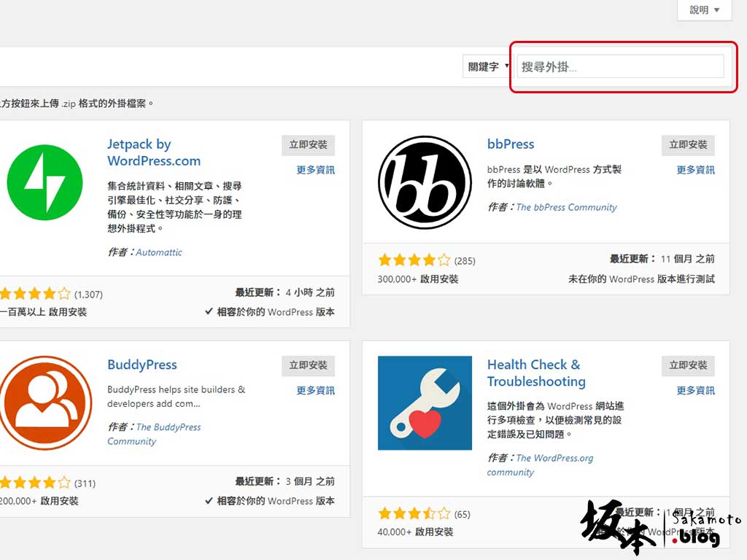
Task: Click the bbPress description text
Action: [554, 176]
